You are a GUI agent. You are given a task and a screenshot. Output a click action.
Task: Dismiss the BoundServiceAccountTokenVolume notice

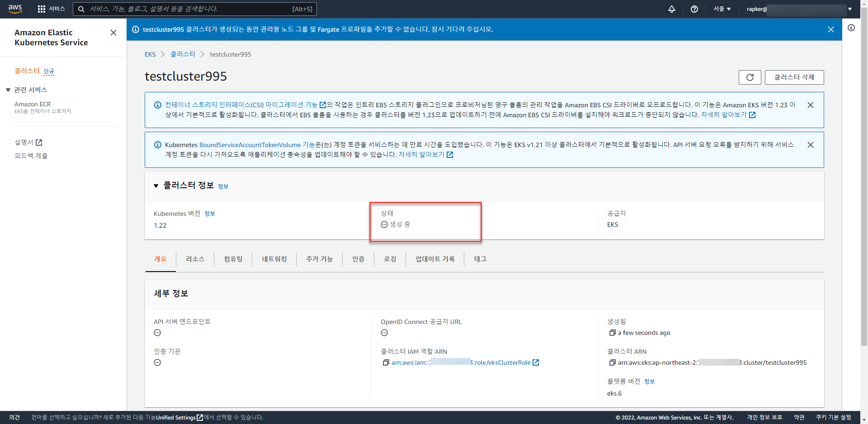811,145
